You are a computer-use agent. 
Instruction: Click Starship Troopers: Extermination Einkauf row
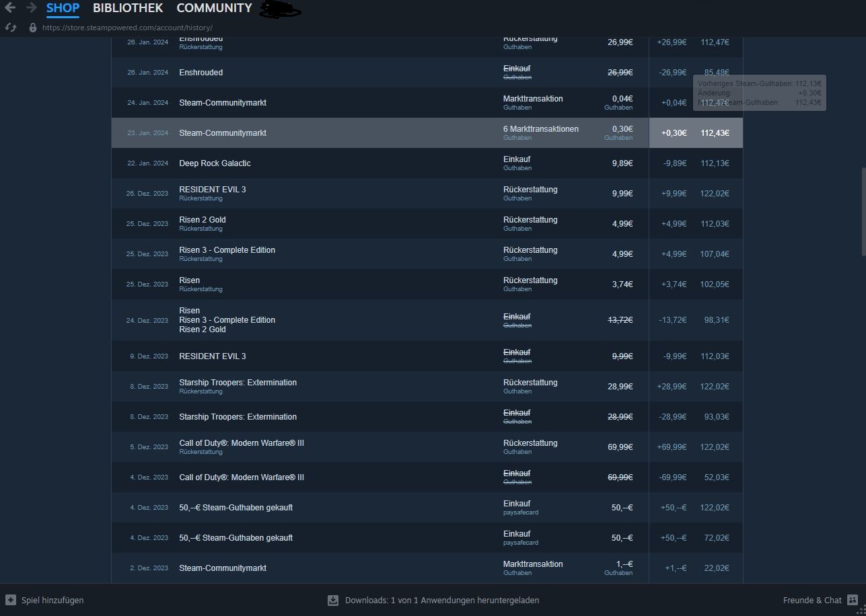427,417
